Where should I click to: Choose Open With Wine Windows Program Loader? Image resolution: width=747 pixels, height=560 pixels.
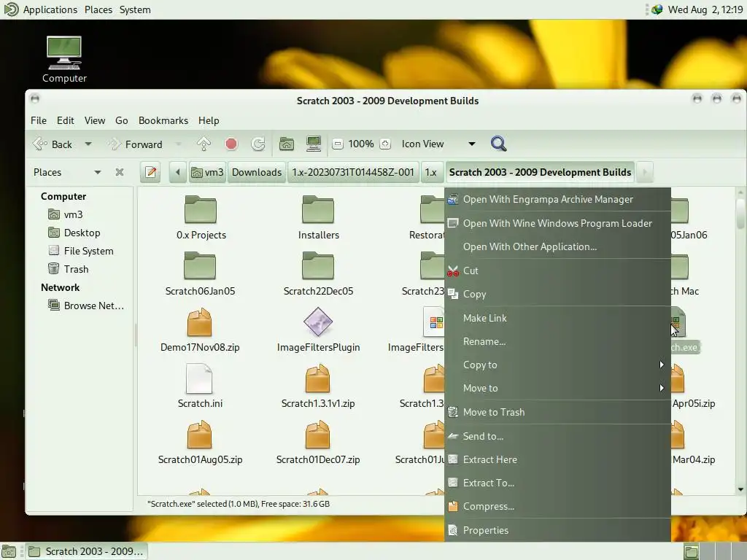tap(557, 223)
